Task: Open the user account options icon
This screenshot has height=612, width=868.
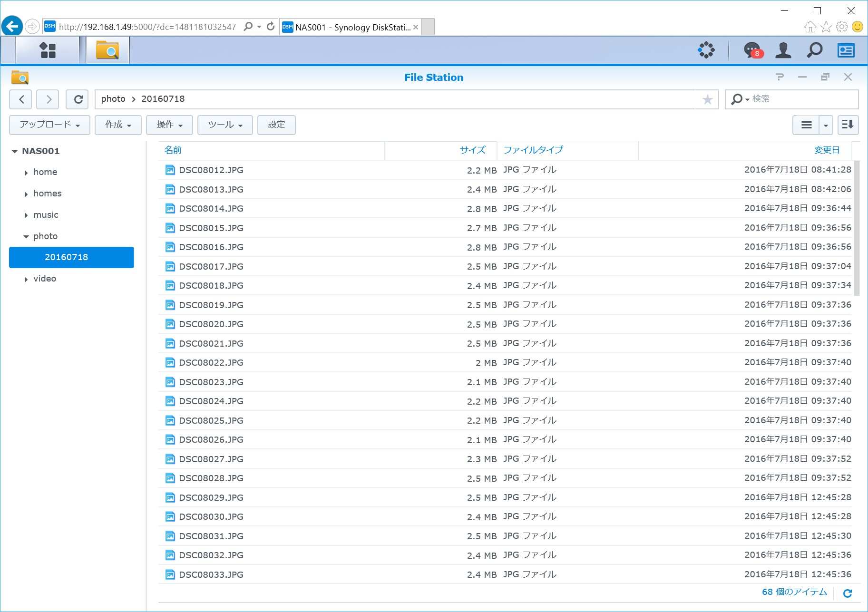Action: pyautogui.click(x=783, y=50)
